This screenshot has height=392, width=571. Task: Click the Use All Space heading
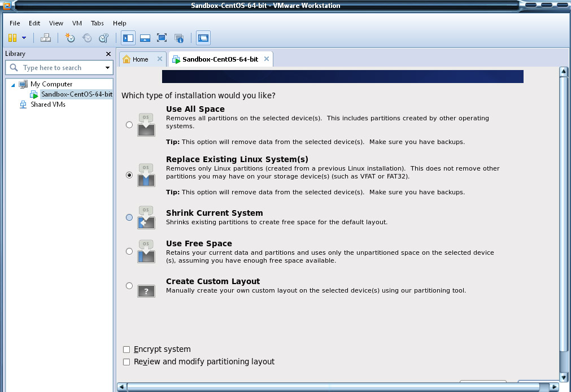coord(195,109)
